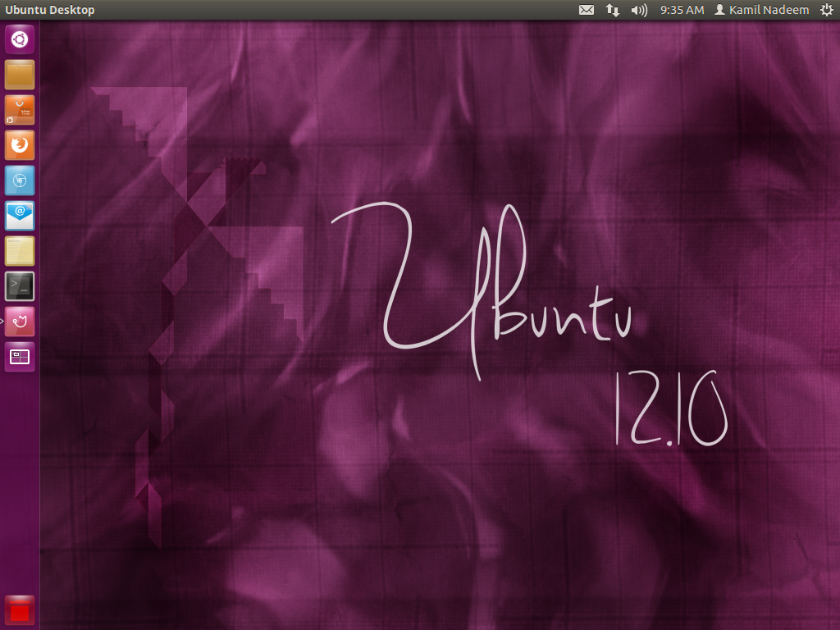Open the messaging envelope indicator menu
The height and width of the screenshot is (630, 840).
pyautogui.click(x=587, y=10)
